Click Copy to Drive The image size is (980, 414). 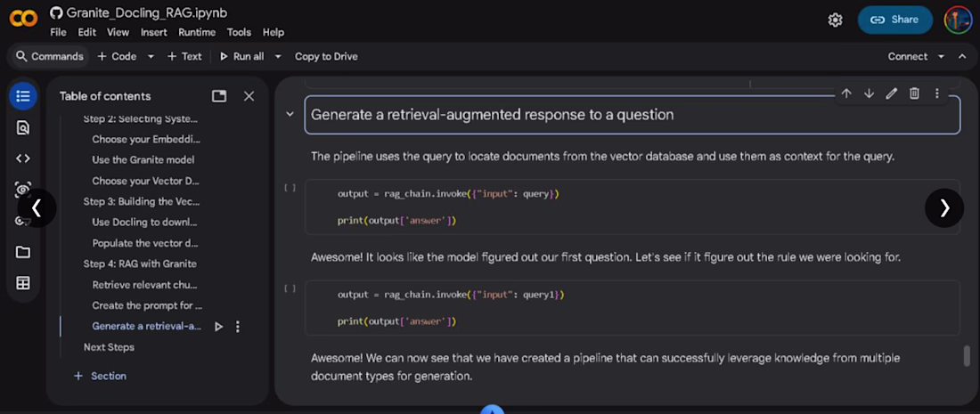[x=326, y=56]
